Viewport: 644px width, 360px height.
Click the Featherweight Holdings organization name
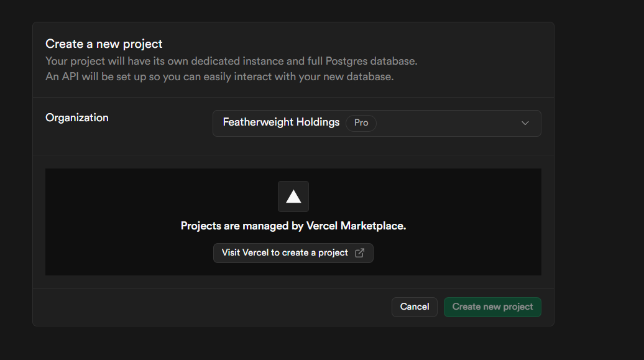[281, 122]
